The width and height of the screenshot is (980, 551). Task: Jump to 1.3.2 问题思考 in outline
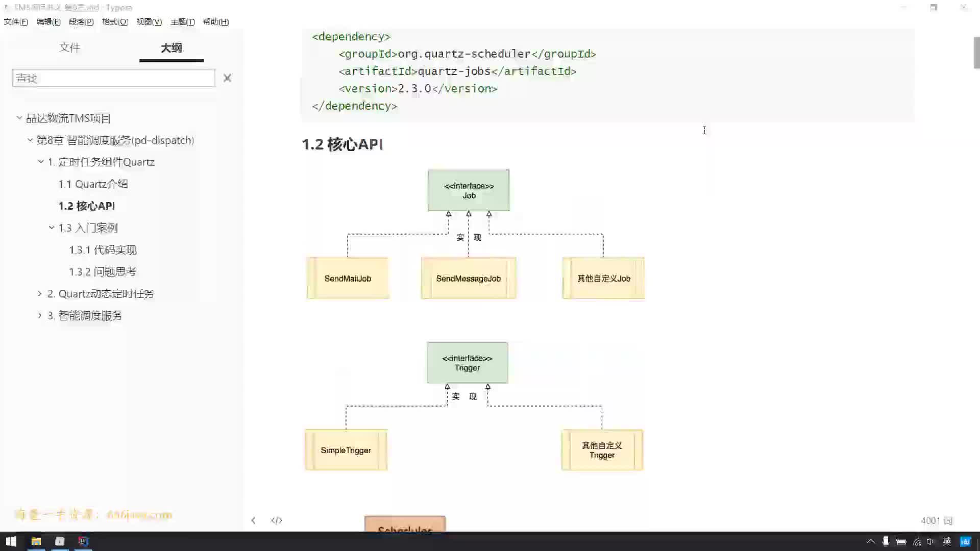click(x=103, y=272)
